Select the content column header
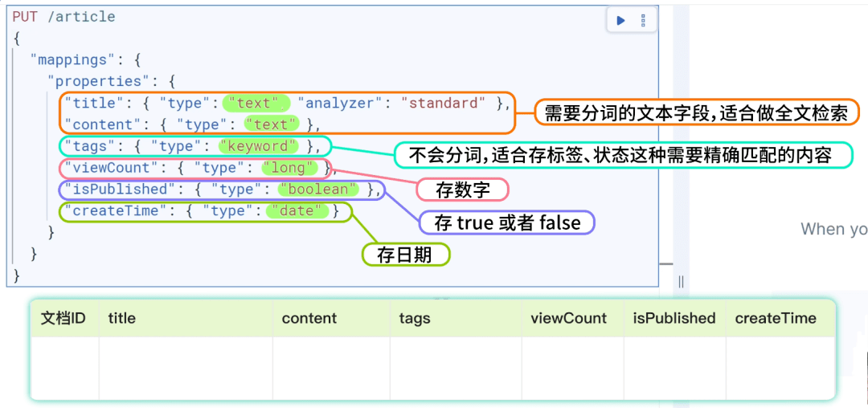 [x=309, y=318]
